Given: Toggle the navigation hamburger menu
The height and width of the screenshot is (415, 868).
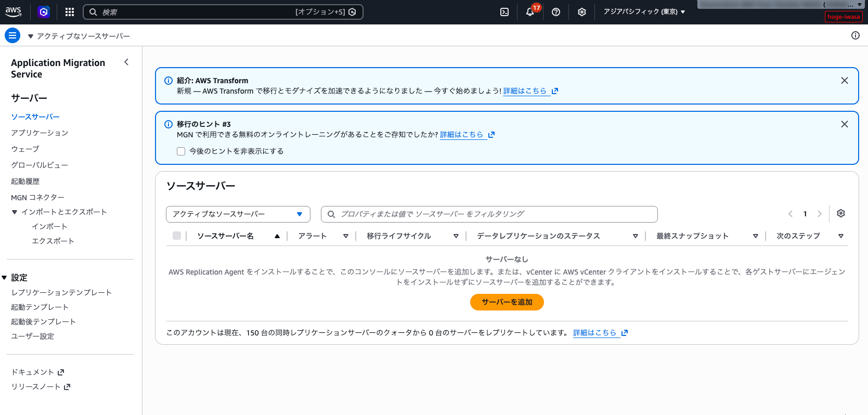Looking at the screenshot, I should 12,35.
